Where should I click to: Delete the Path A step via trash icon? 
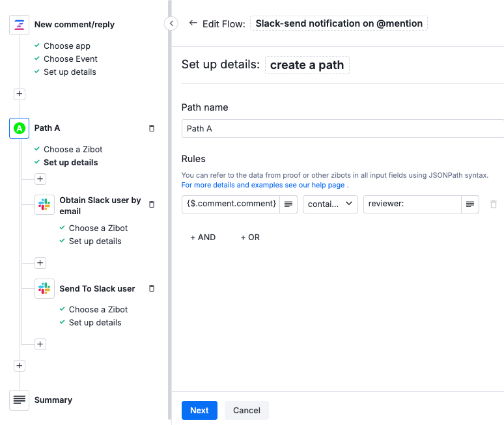152,128
